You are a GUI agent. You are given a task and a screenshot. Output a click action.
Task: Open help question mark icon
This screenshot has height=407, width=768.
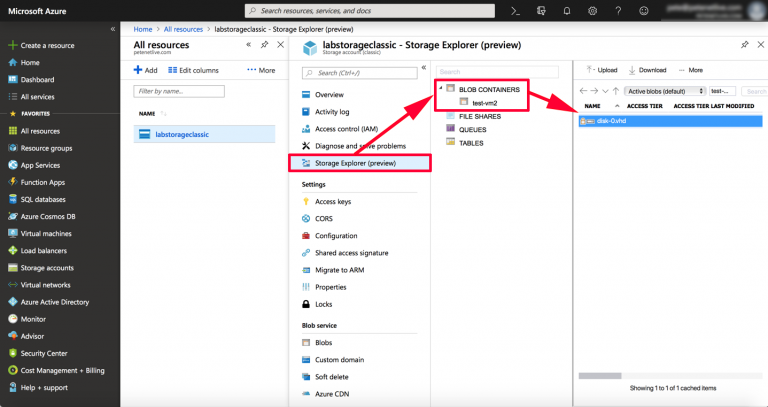click(x=618, y=11)
